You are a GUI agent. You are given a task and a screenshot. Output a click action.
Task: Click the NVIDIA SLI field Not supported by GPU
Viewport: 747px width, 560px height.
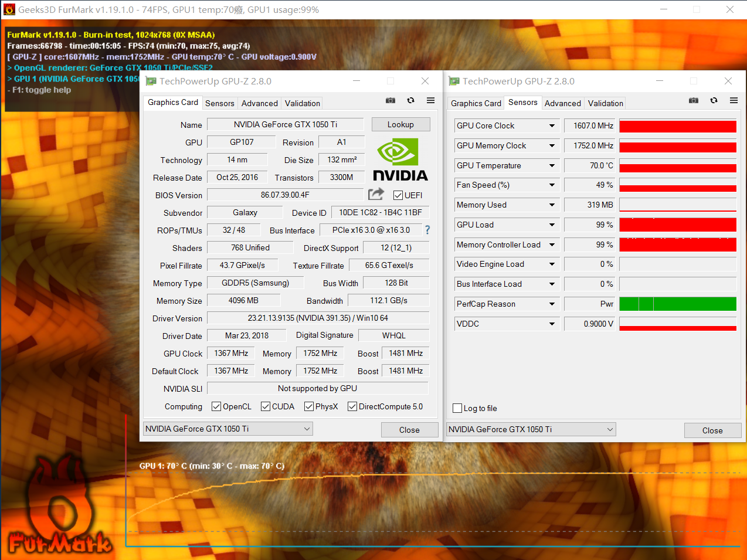pyautogui.click(x=317, y=388)
